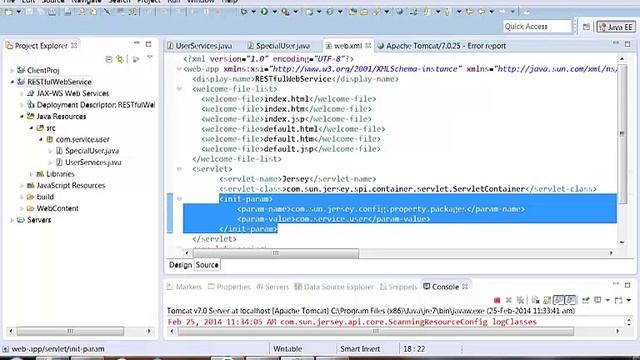Open the External Tools dropdown arrow
The width and height of the screenshot is (640, 360).
click(x=296, y=12)
